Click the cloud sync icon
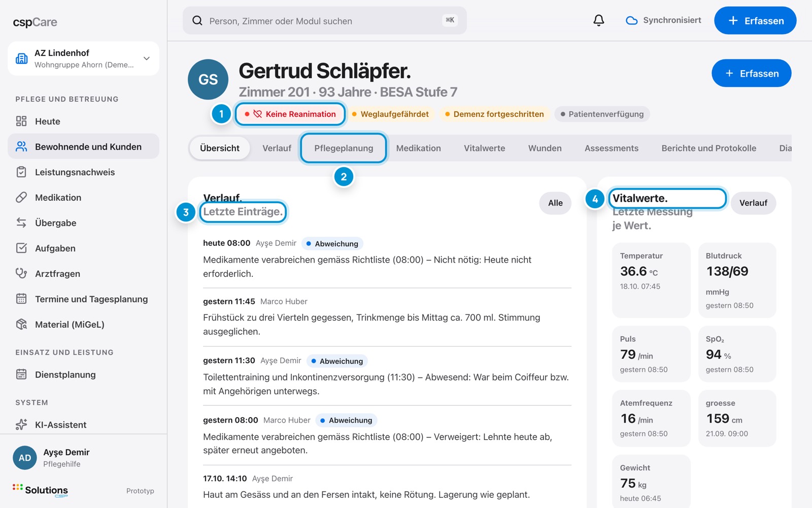812x508 pixels. 631,21
